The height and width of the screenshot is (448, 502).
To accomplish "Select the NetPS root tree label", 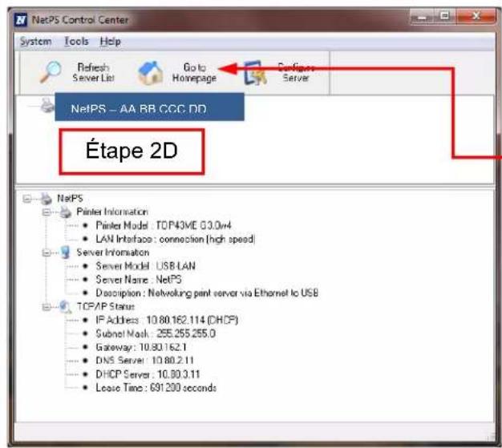I will 70,199.
